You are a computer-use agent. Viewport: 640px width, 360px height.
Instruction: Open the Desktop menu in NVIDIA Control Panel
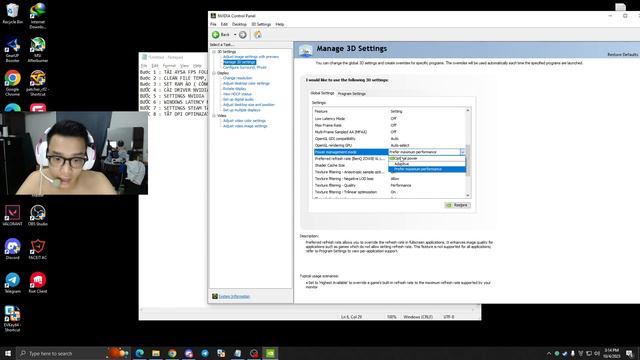[x=239, y=24]
